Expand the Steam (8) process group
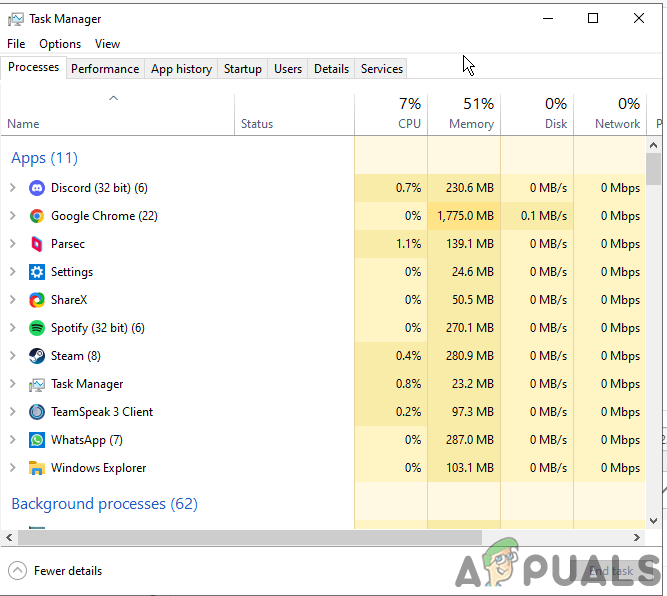Image resolution: width=667 pixels, height=596 pixels. coord(13,356)
